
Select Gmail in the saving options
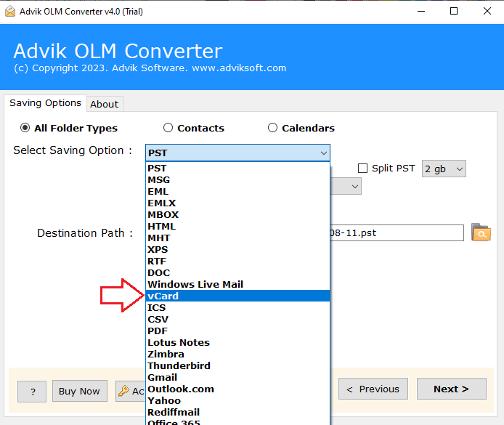(x=238, y=377)
